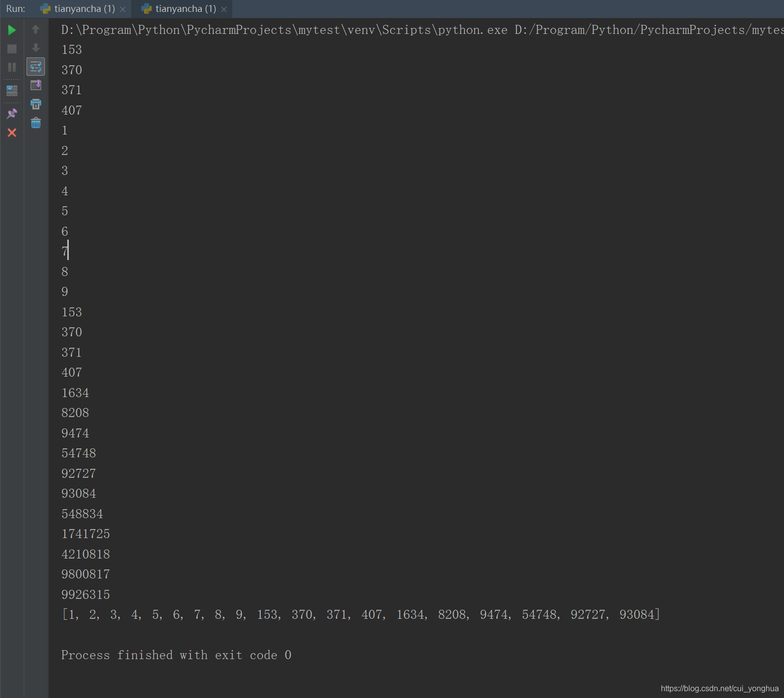Click the single-digit output line 9
The height and width of the screenshot is (698, 784).
[x=65, y=291]
